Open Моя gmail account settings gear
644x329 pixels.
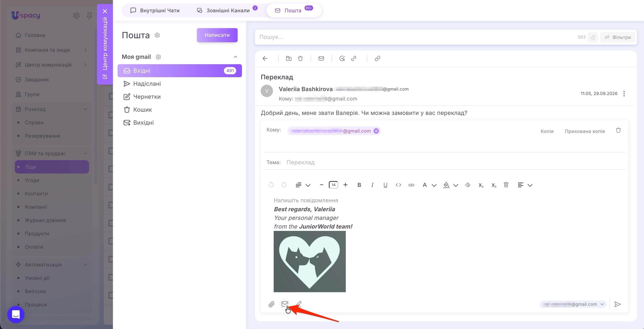point(158,57)
